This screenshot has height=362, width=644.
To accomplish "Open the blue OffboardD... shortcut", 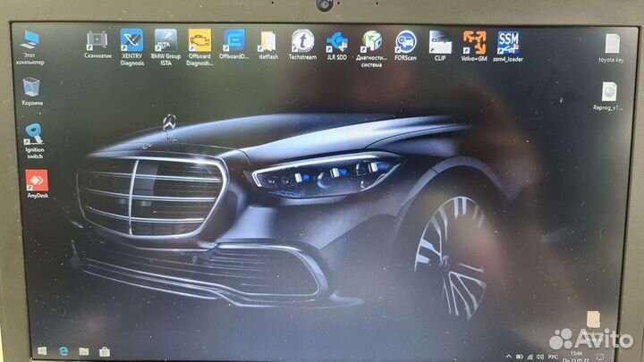I will click(234, 42).
